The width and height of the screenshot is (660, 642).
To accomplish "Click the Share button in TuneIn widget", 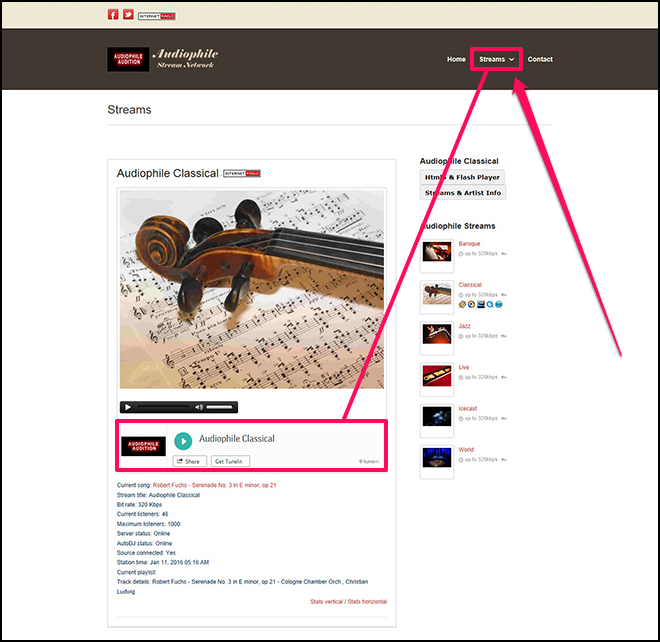I will click(189, 461).
